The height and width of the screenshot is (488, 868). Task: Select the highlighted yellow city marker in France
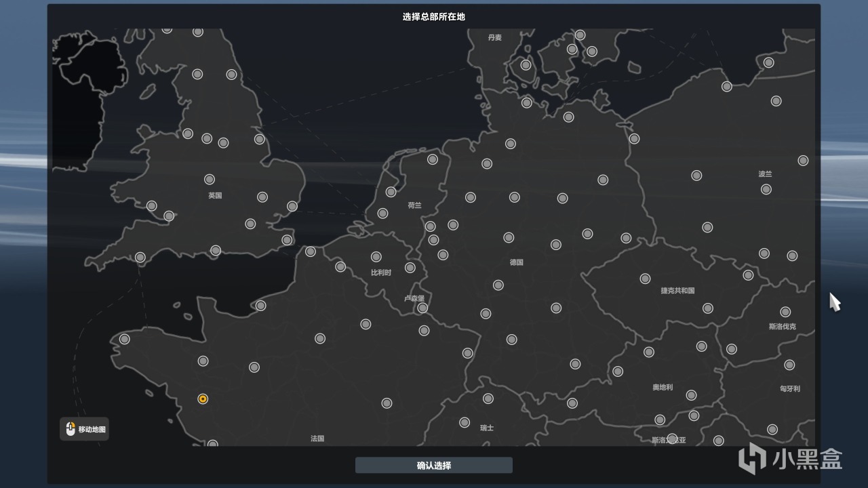click(x=203, y=399)
